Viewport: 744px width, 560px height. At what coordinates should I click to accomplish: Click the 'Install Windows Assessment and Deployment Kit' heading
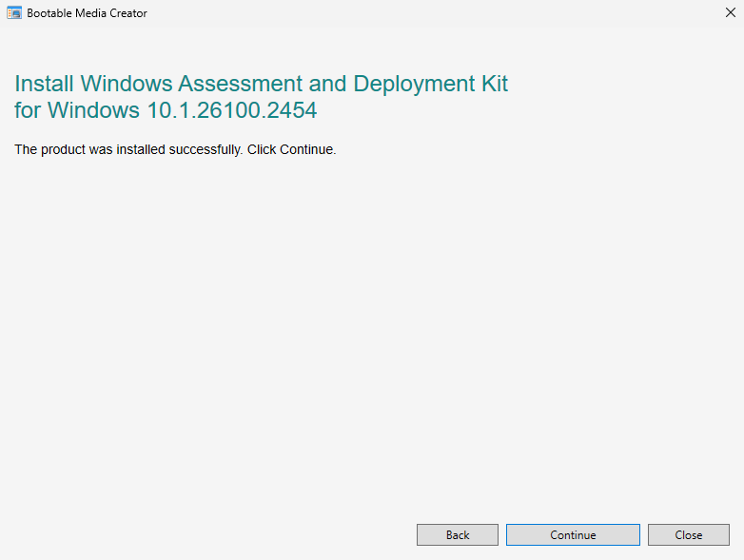[261, 97]
